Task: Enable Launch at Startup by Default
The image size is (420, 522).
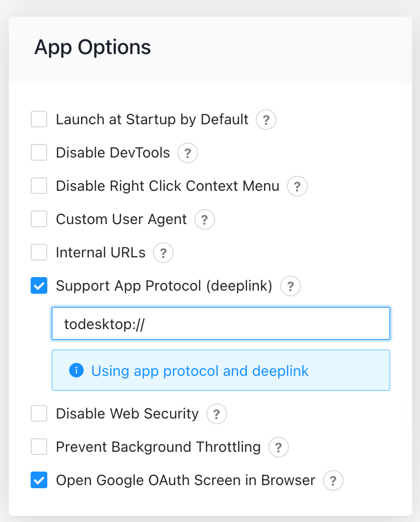Action: [39, 119]
